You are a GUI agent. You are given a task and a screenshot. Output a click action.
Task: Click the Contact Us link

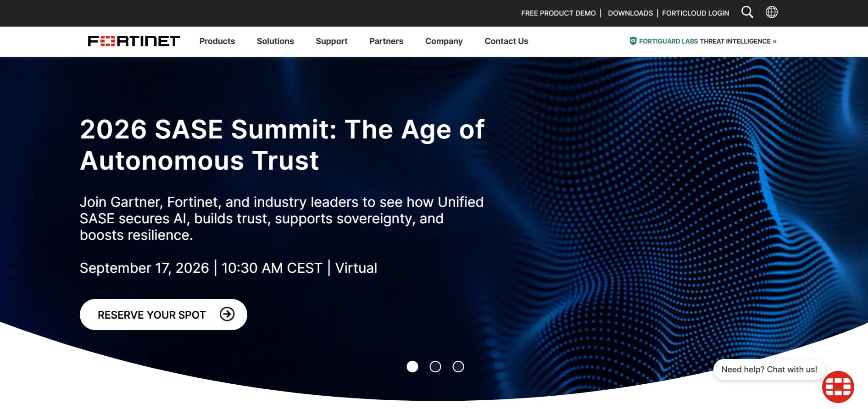click(x=506, y=41)
